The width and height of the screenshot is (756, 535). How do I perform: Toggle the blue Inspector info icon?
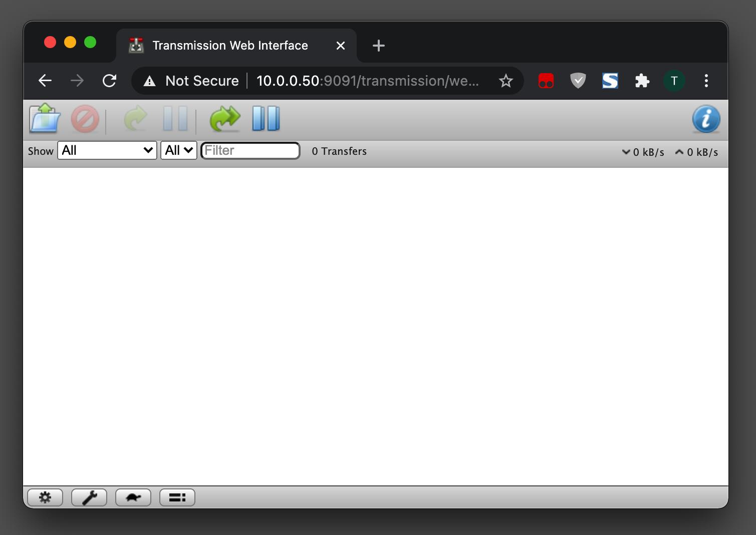(706, 119)
